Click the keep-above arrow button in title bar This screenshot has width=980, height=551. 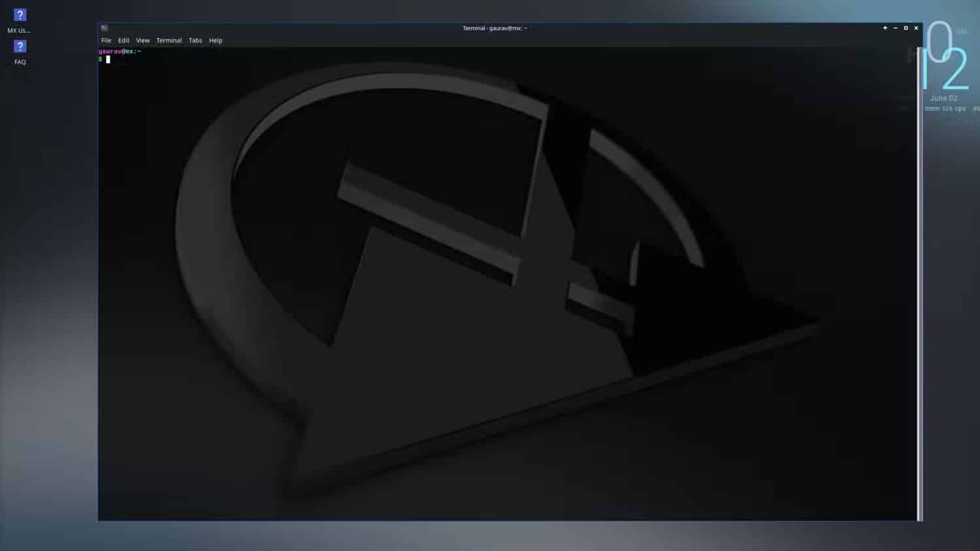(885, 28)
